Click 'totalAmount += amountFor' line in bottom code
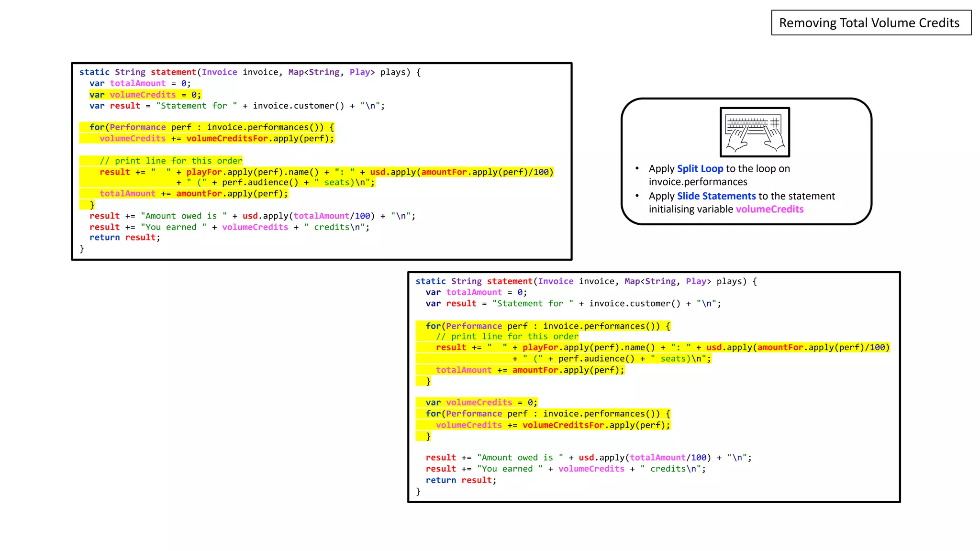The width and height of the screenshot is (980, 551). 530,370
